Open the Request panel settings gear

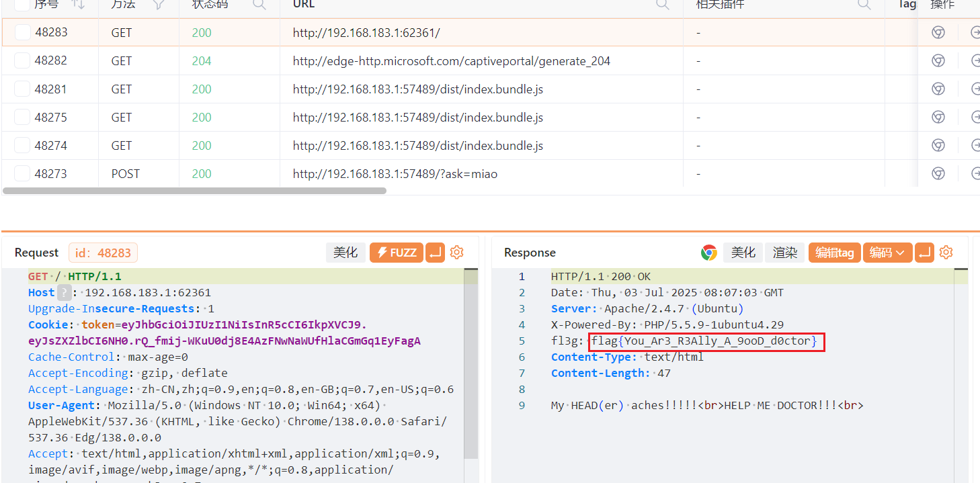point(457,253)
